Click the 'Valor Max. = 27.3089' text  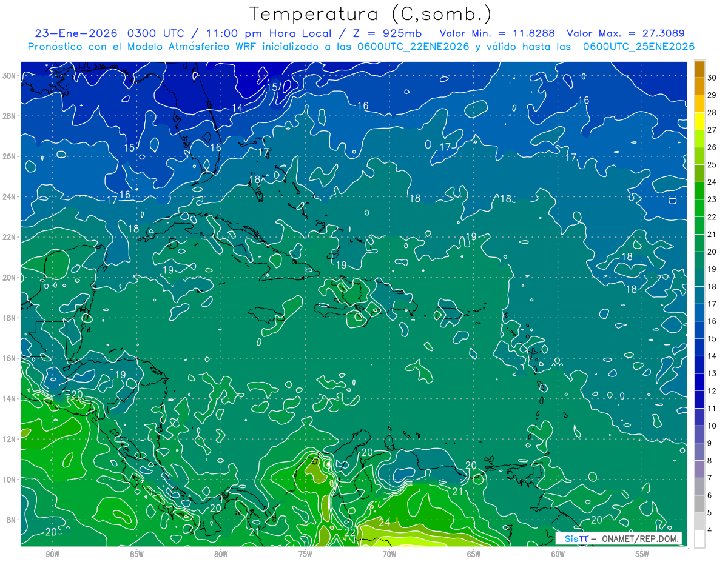[625, 33]
